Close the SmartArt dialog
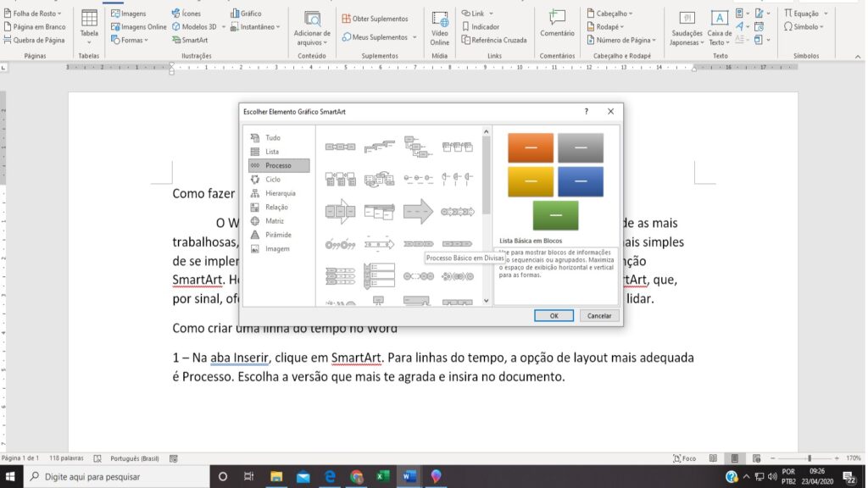The width and height of the screenshot is (868, 488). (x=610, y=111)
